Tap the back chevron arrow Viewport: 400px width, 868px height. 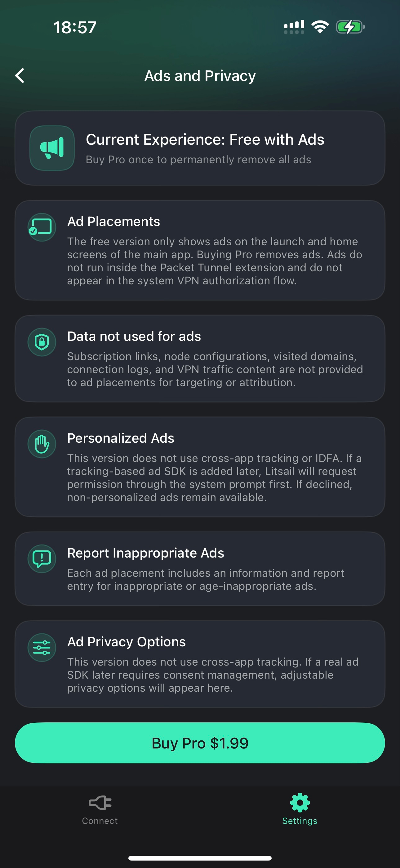pyautogui.click(x=20, y=75)
